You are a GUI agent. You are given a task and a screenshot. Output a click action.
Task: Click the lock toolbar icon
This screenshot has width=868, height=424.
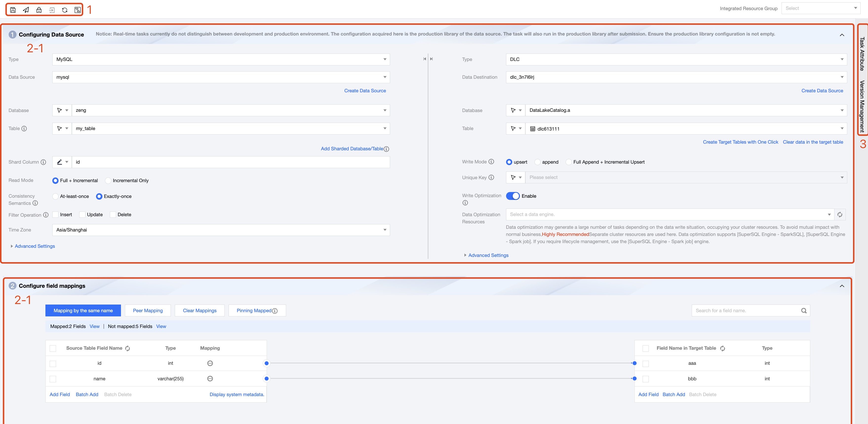point(39,10)
